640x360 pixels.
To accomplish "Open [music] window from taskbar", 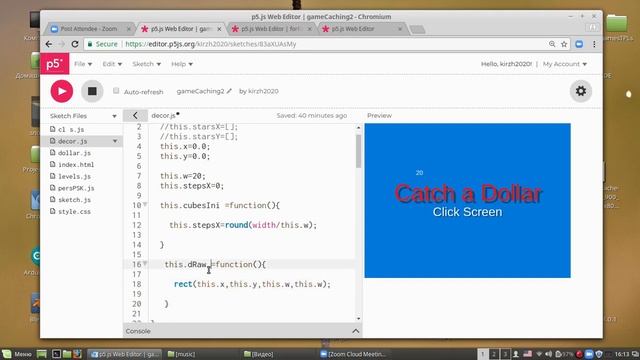I will [181, 354].
